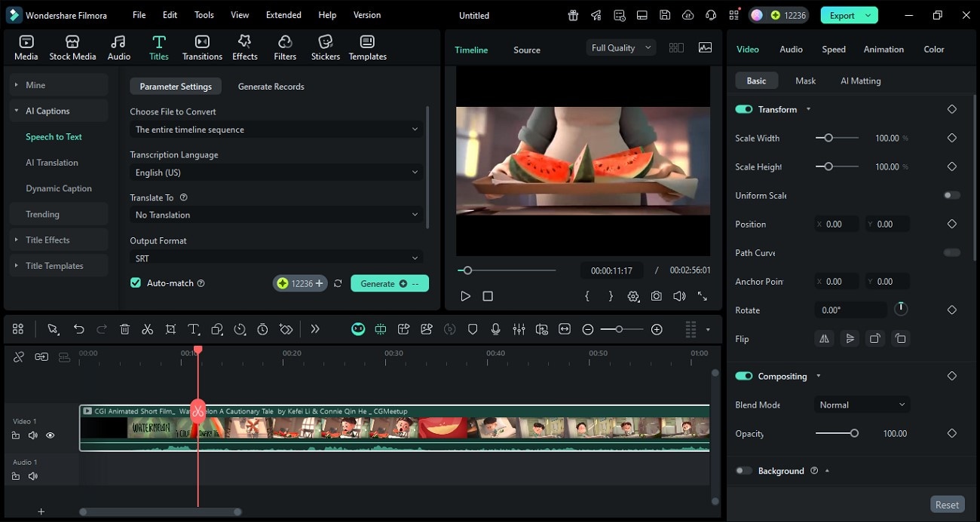Expand the Title Effects category
This screenshot has width=980, height=522.
(47, 240)
